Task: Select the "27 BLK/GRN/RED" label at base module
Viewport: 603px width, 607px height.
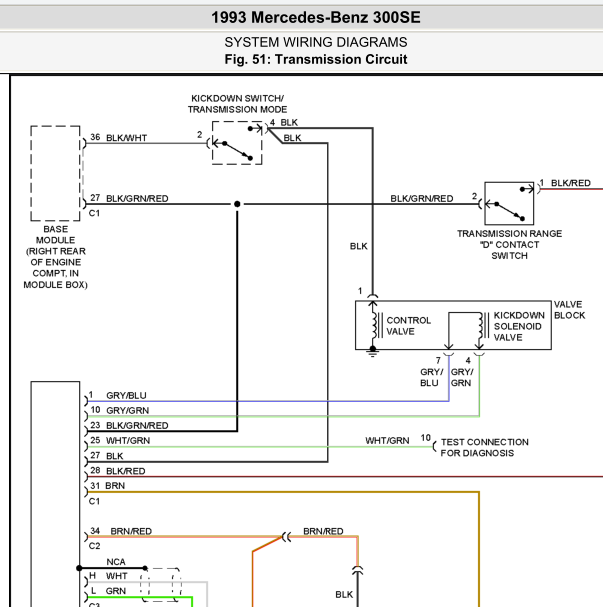Action: coord(129,198)
